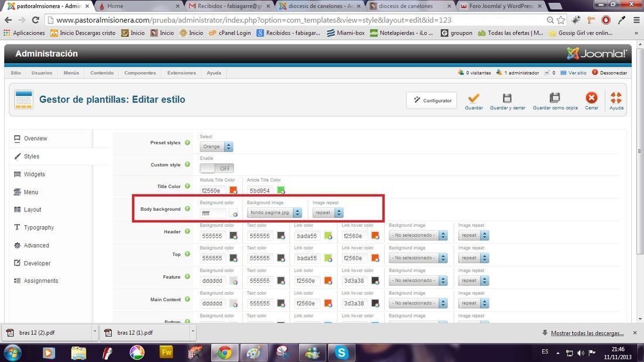Open the Componentes menu
Viewport: 644px width, 362px height.
tap(140, 73)
